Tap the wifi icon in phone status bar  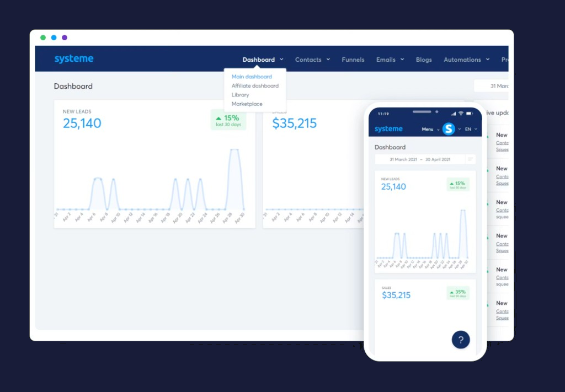click(x=461, y=114)
